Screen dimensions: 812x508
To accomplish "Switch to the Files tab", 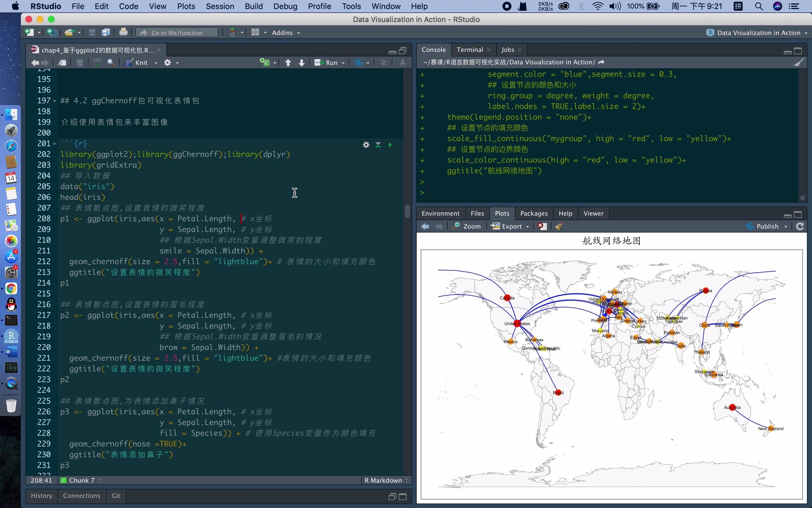I will [477, 213].
